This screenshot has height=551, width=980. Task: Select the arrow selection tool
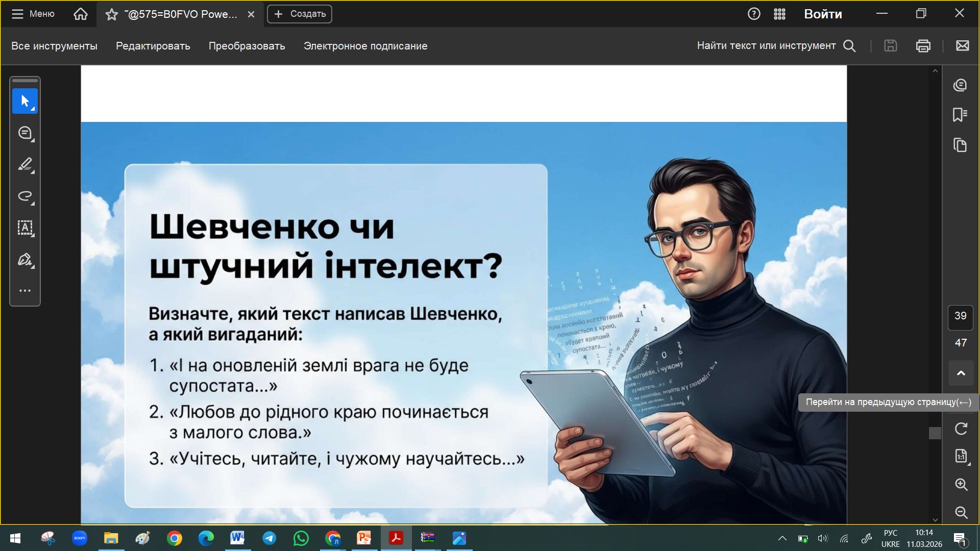tap(25, 101)
